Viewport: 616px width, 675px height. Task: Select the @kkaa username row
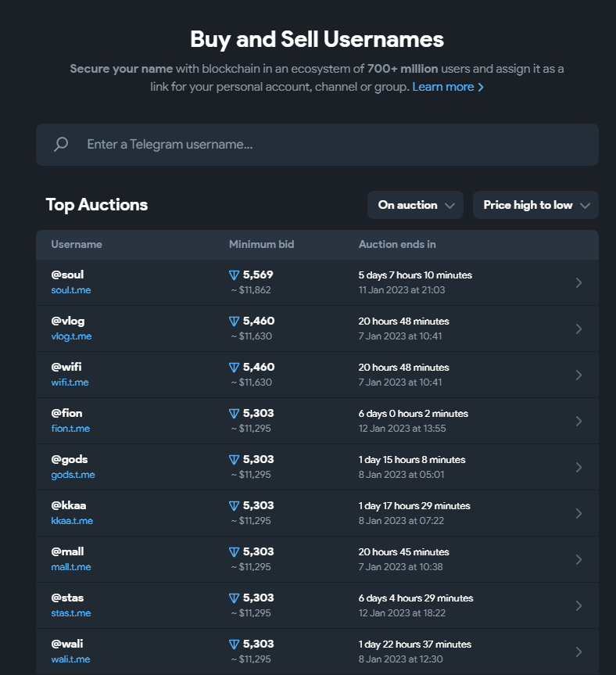pos(317,513)
